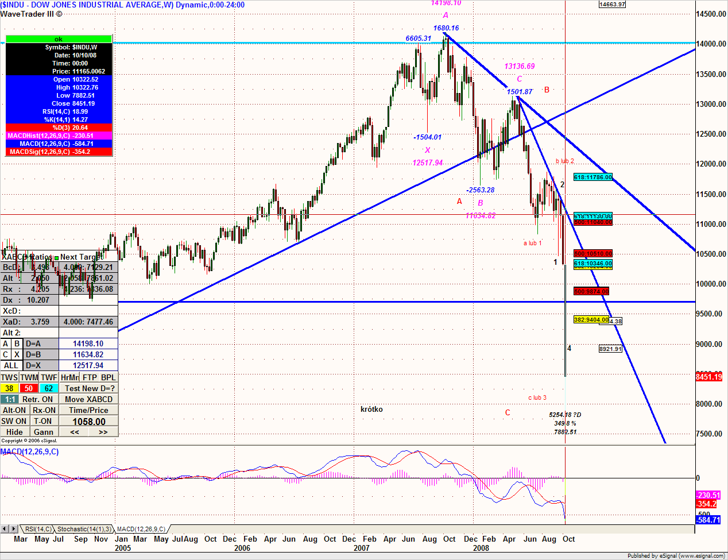Click the Hide button in WaveTrader panel

[15, 432]
